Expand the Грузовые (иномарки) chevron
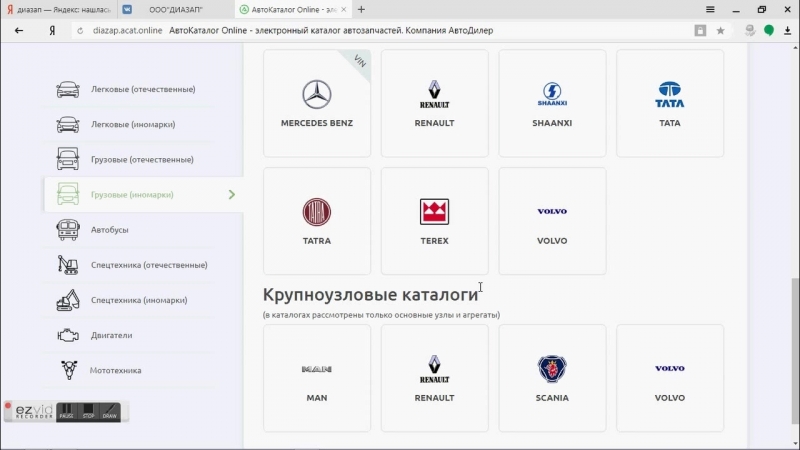 point(232,194)
